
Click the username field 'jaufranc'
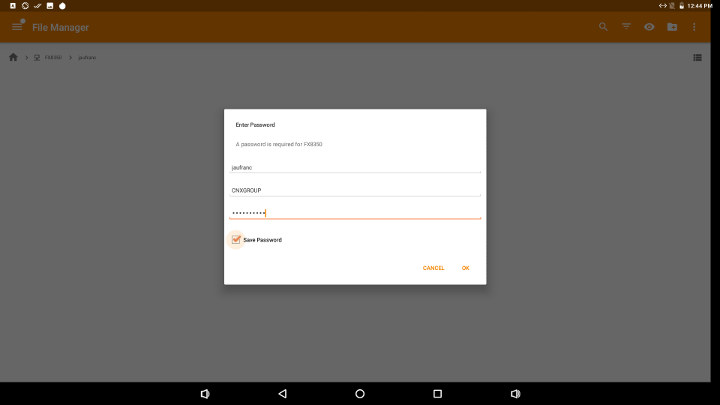pyautogui.click(x=355, y=167)
